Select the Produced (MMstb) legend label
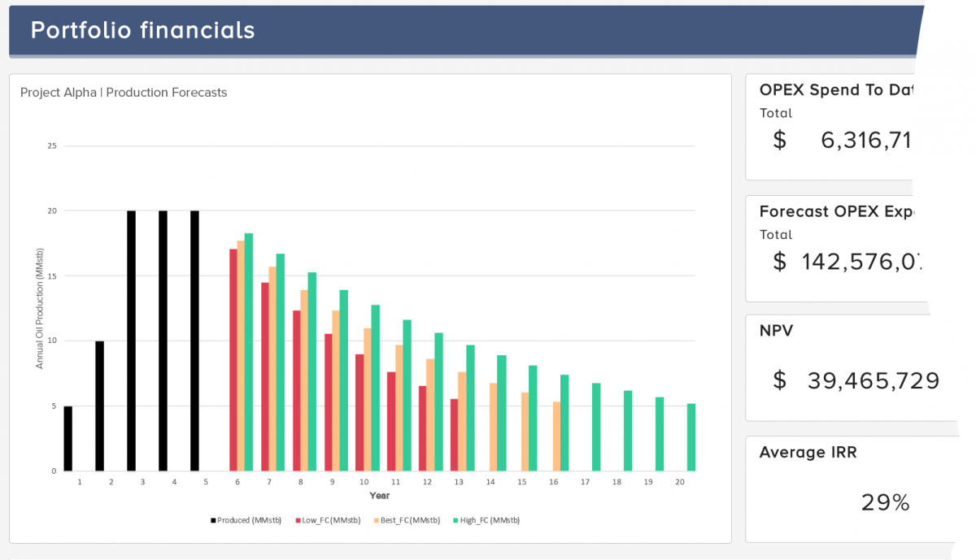 coord(250,520)
